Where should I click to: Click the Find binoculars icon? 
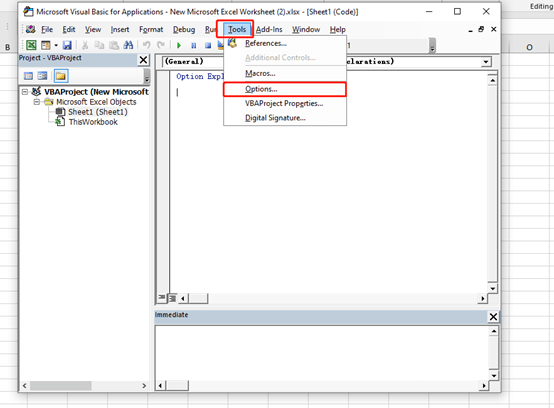(128, 45)
